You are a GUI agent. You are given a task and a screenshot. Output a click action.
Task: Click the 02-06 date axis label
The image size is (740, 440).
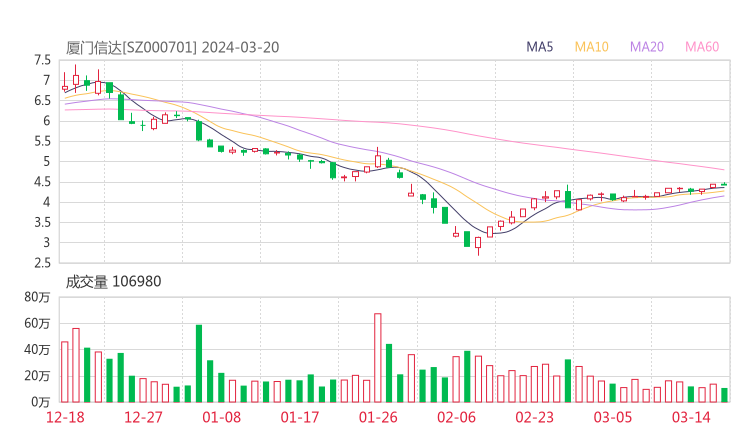456,417
